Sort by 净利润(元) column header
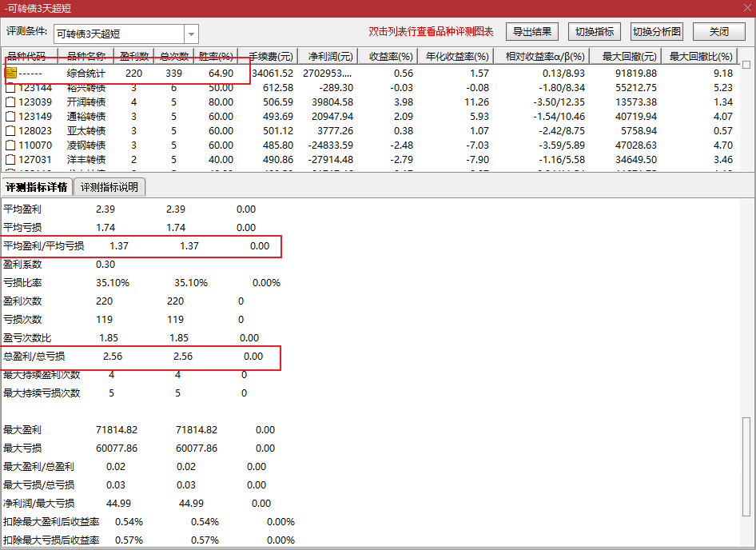 [328, 57]
